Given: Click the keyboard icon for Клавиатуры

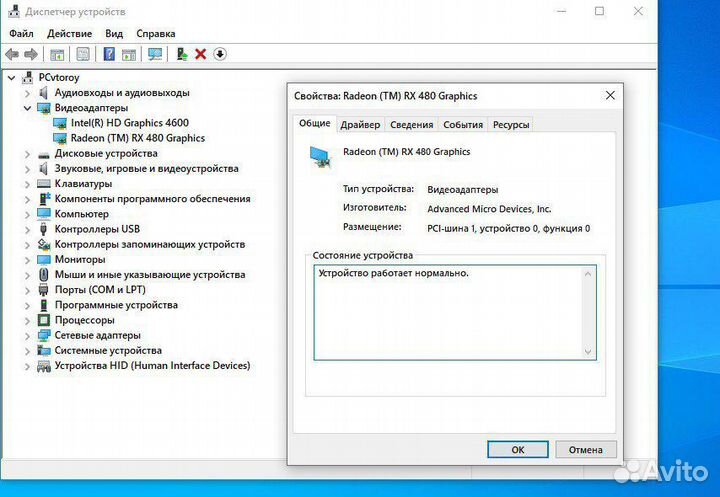Looking at the screenshot, I should tap(44, 184).
